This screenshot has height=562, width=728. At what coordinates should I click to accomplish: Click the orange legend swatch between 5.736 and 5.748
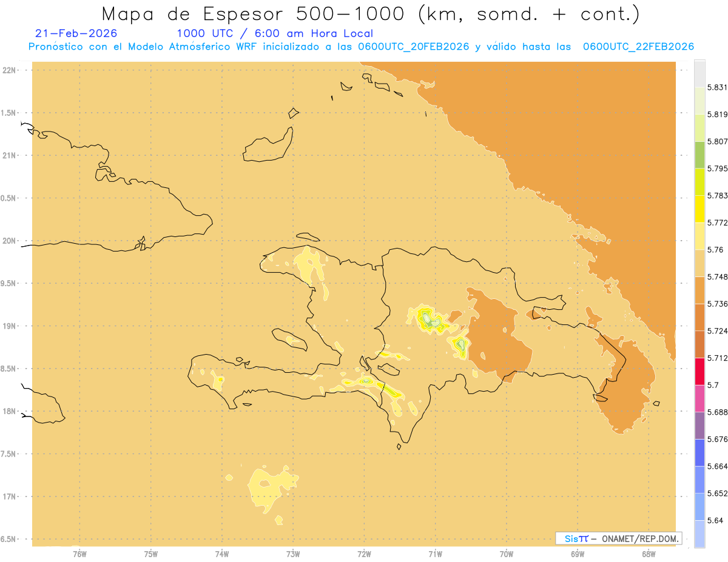click(699, 290)
